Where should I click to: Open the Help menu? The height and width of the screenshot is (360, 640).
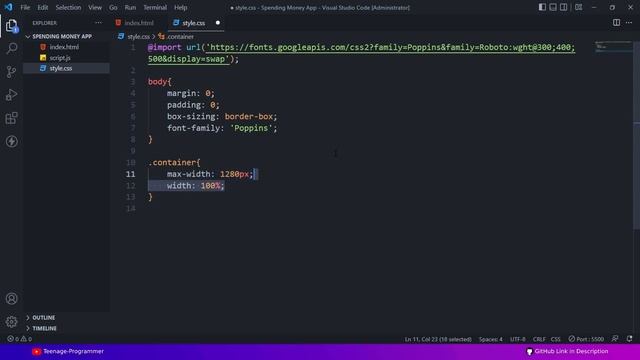[x=180, y=7]
